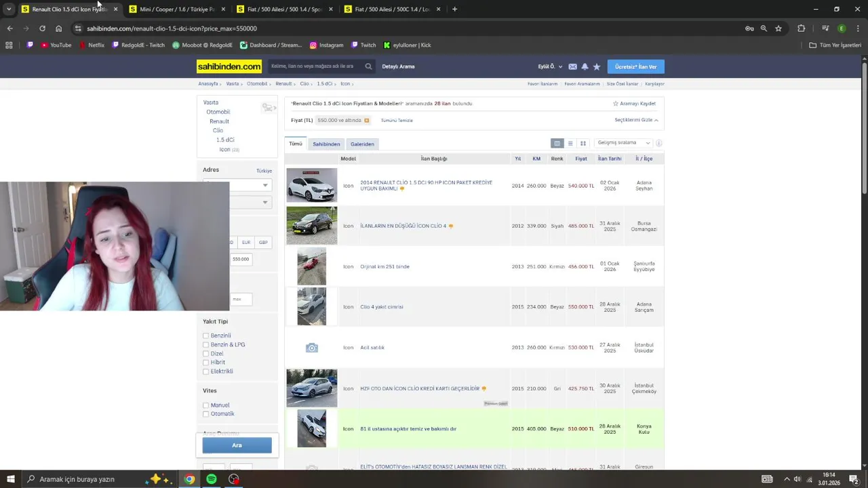Open the Moobot @ RedgoldE bookmark
The height and width of the screenshot is (488, 868).
[x=202, y=45]
